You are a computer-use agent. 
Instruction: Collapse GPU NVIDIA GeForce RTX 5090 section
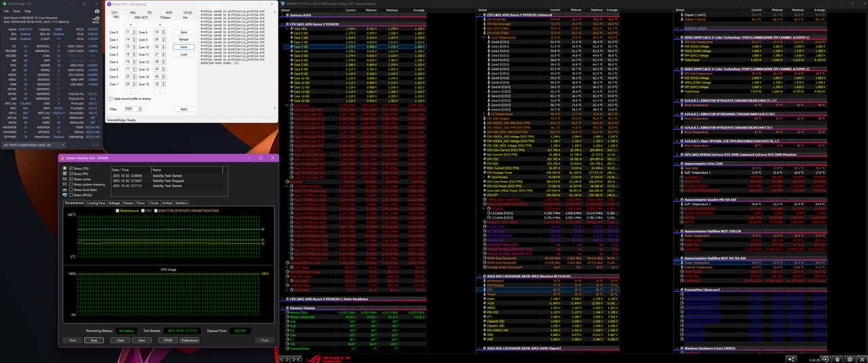[x=677, y=154]
